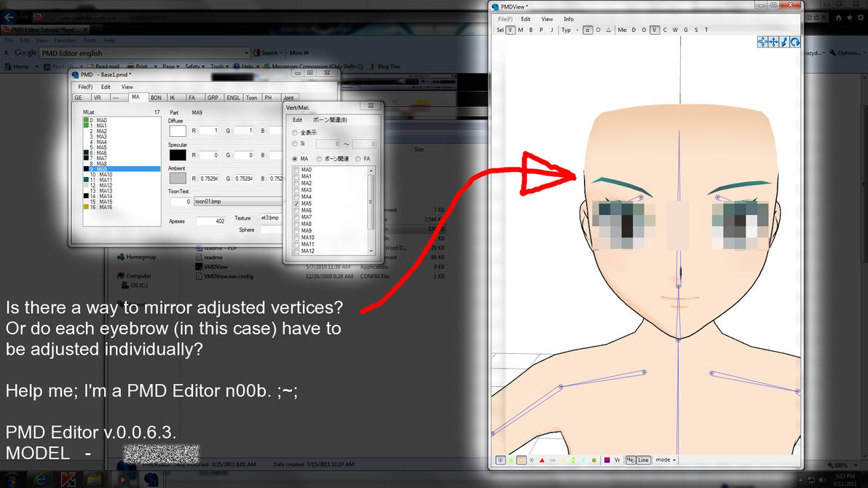Select the circle type icon in PMDView toolbar
The width and height of the screenshot is (868, 488).
599,29
